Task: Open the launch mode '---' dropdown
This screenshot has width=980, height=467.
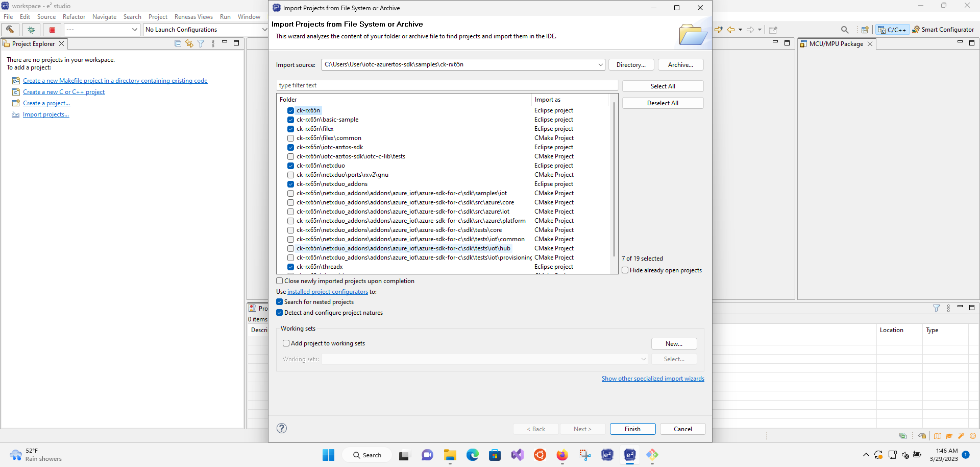Action: tap(135, 30)
